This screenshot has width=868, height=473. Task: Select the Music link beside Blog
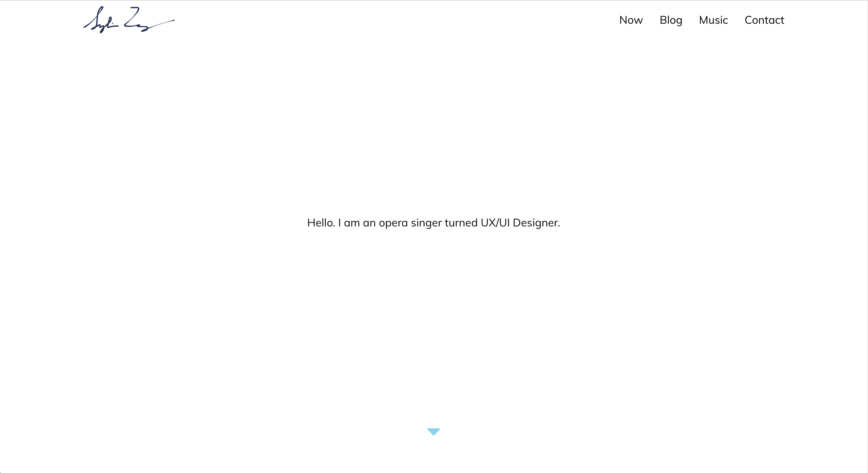tap(713, 20)
